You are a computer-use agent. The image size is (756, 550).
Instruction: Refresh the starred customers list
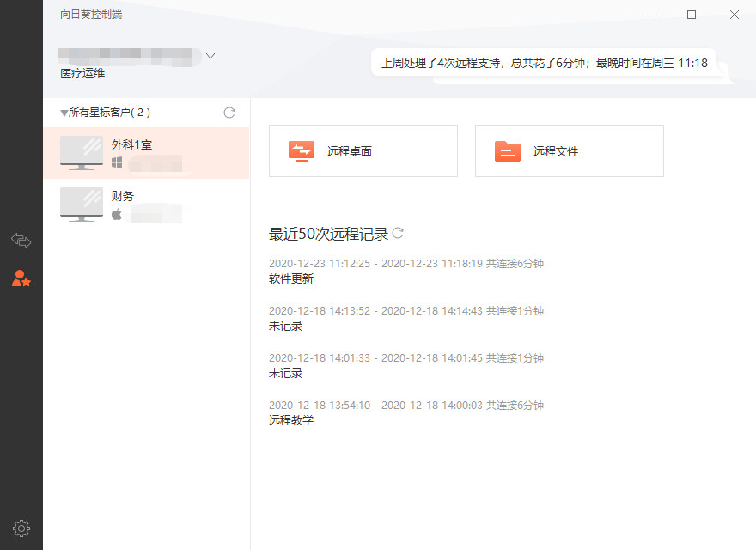(229, 113)
